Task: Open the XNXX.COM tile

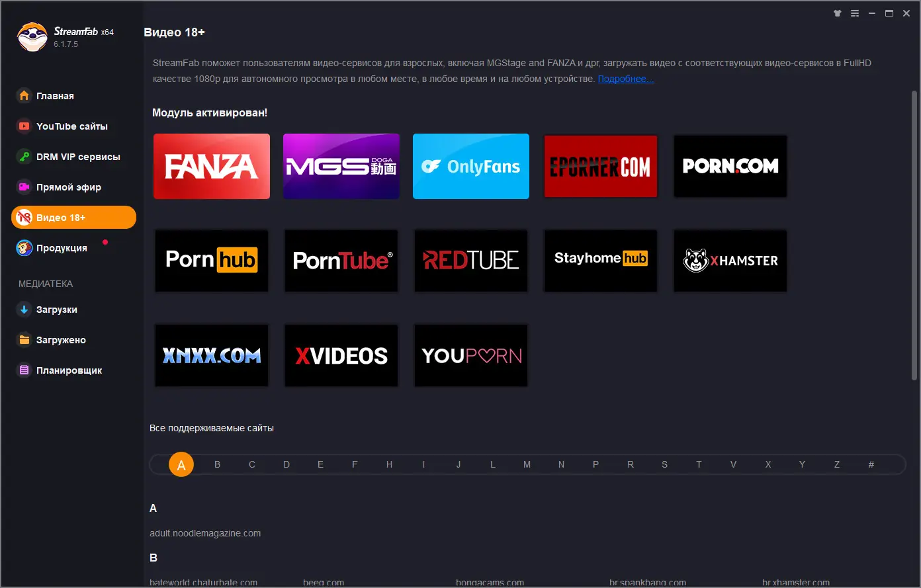Action: [212, 355]
